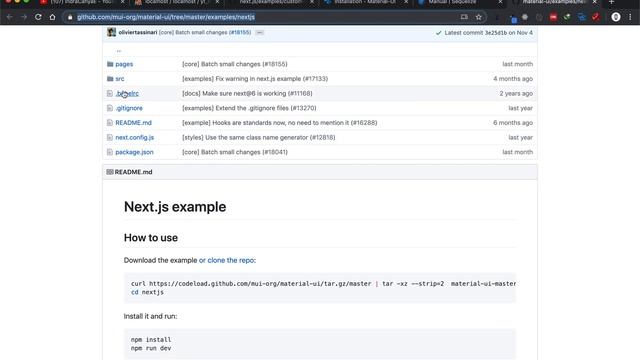Follow the 'or clone the repo' link
Screen dimensions: 640x360
pos(227,260)
